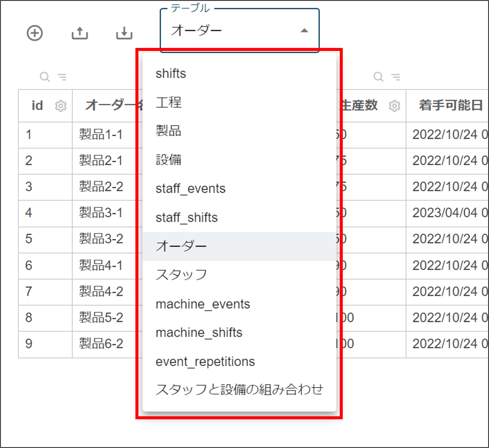
Task: Click id cell 1
Action: [x=45, y=135]
